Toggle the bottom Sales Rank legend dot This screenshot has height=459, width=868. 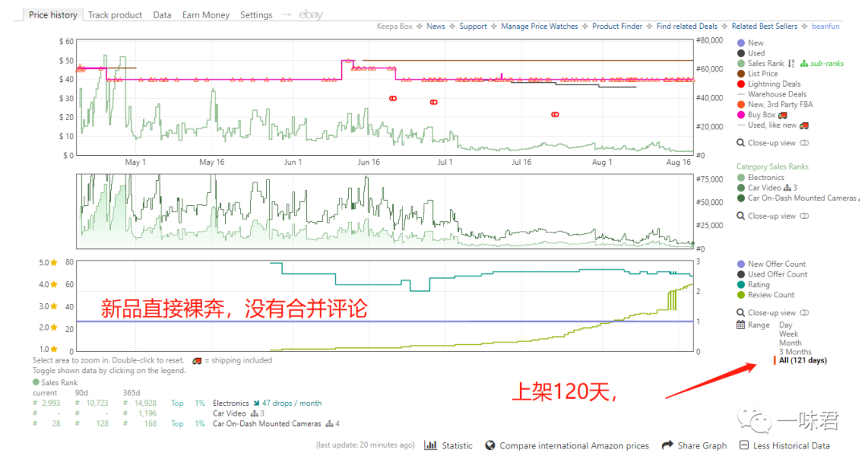pyautogui.click(x=36, y=382)
